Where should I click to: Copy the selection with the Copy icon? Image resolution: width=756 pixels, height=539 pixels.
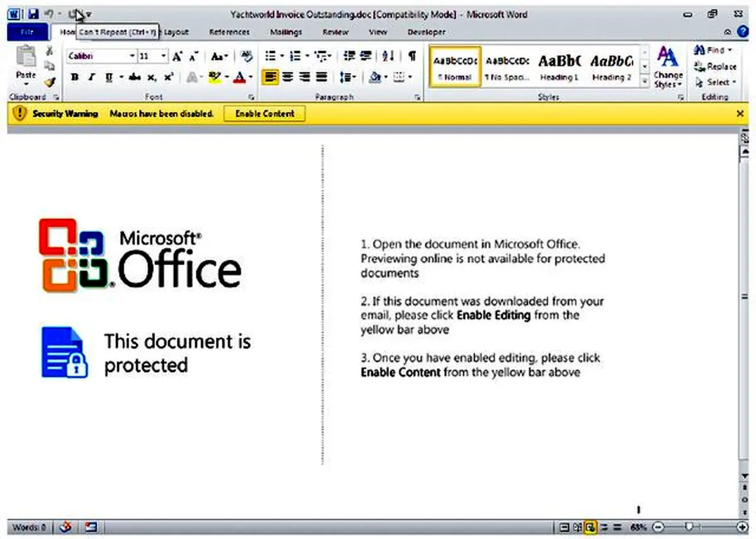50,66
